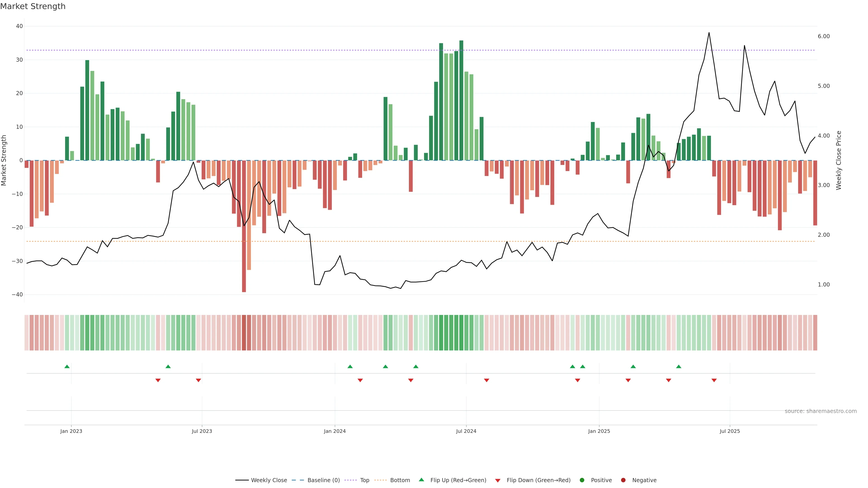868x488 pixels.
Task: Click the Jul 2025 x-axis label
Action: (x=729, y=431)
